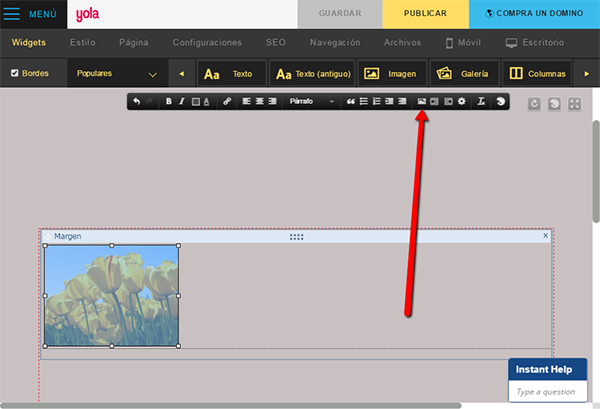This screenshot has height=409, width=600.
Task: Select the tulips image in the editor
Action: point(111,296)
